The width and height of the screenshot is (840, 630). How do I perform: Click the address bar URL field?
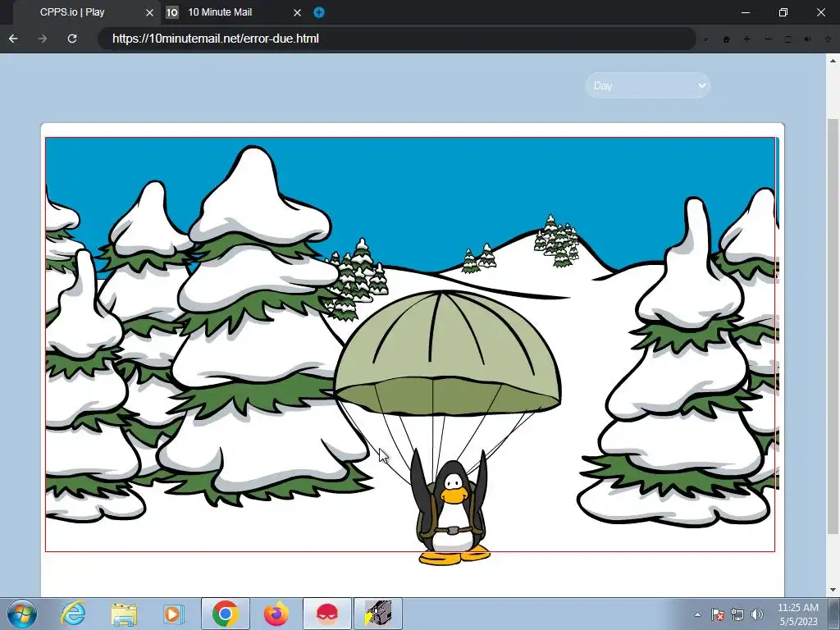[x=396, y=39]
